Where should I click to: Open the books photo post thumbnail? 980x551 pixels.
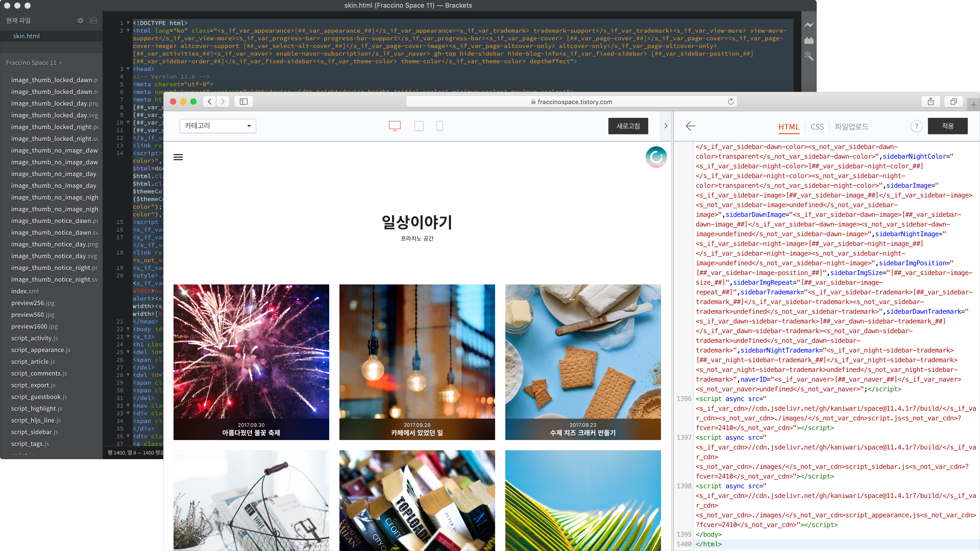pos(417,500)
